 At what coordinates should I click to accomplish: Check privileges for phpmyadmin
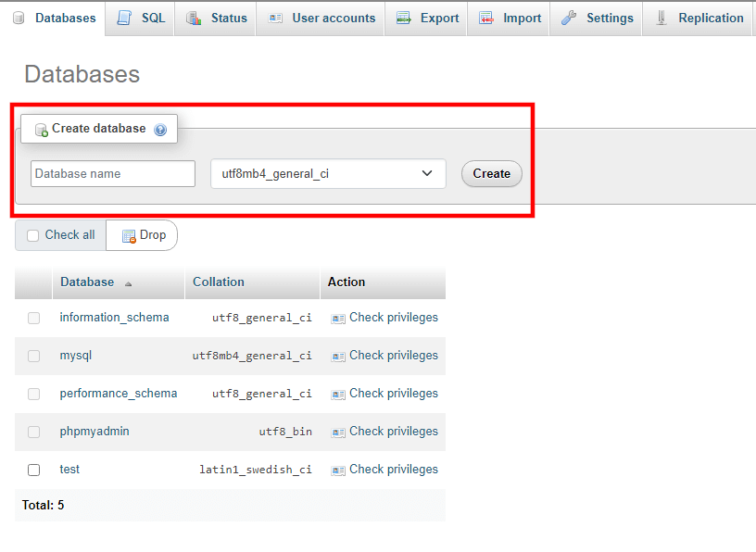(394, 431)
